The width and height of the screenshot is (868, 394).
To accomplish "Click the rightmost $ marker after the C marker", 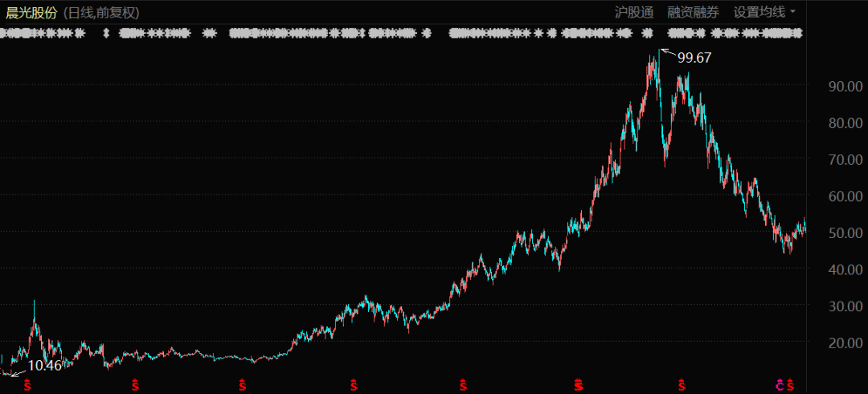I will point(791,384).
